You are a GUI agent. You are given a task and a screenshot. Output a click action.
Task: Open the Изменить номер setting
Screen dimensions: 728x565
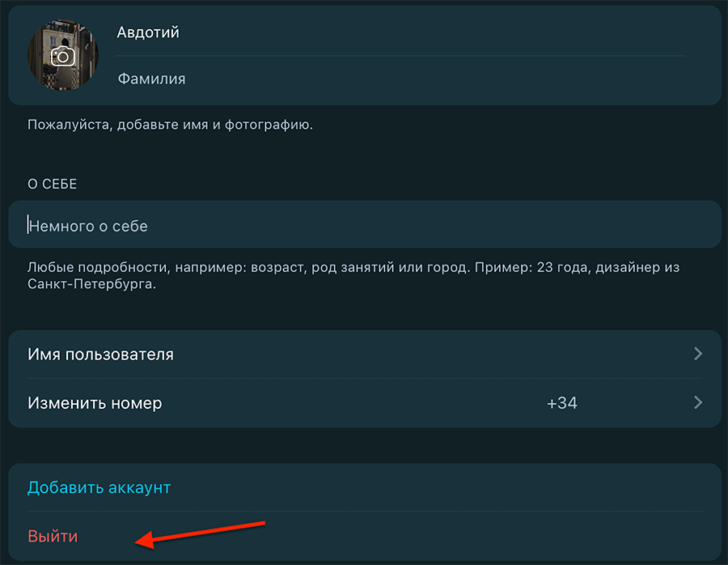tap(95, 402)
